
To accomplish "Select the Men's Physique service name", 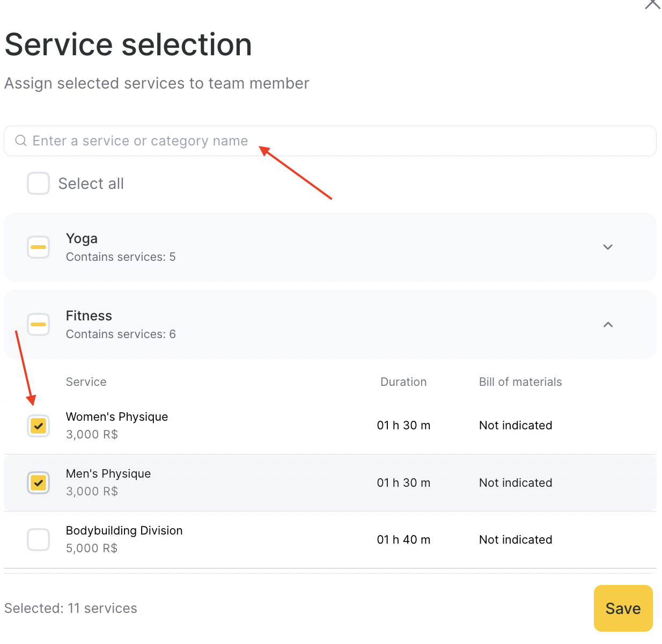I will pyautogui.click(x=108, y=474).
